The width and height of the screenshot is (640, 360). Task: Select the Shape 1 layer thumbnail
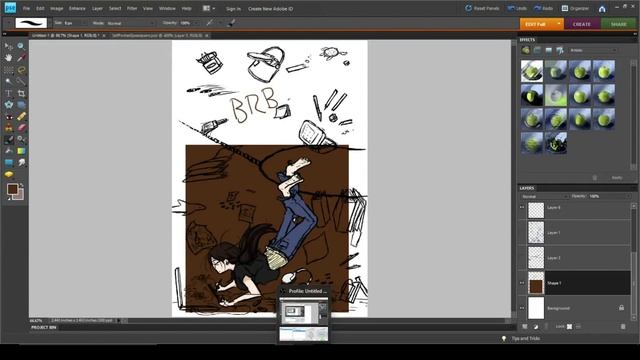click(x=536, y=283)
